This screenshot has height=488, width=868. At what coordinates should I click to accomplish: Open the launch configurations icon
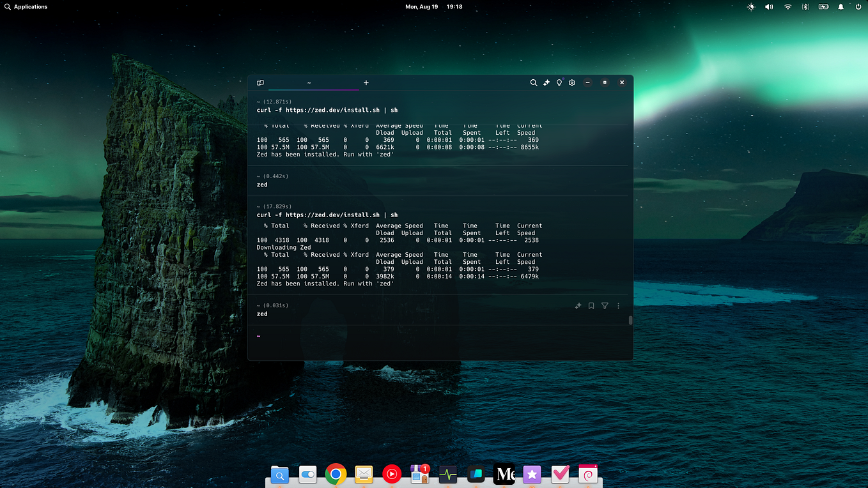tap(260, 82)
